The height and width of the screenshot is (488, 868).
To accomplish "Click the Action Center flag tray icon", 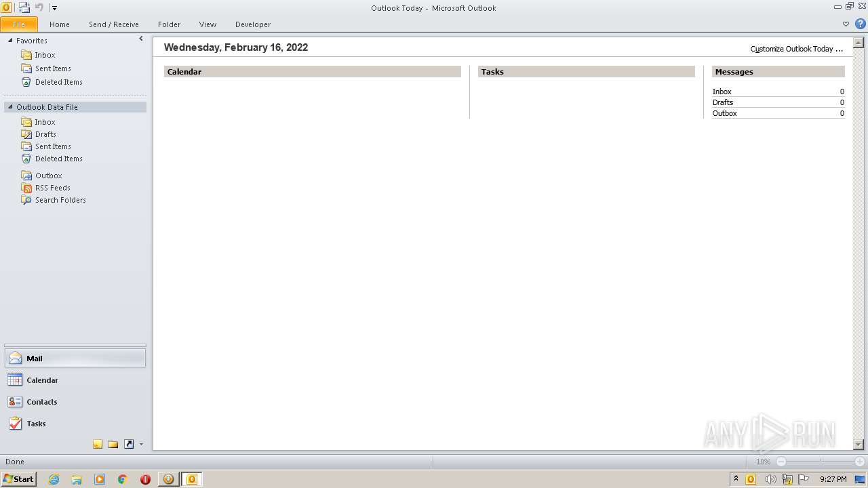I will [804, 479].
